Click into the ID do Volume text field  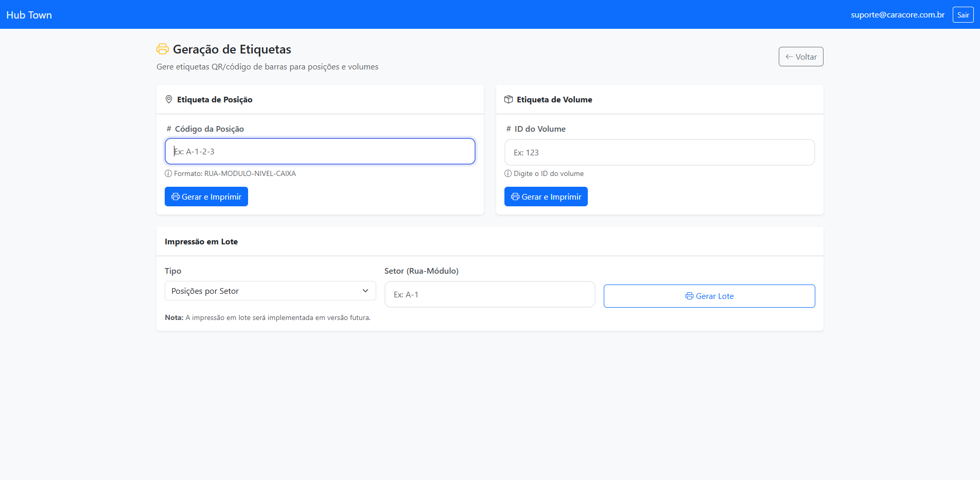[659, 152]
